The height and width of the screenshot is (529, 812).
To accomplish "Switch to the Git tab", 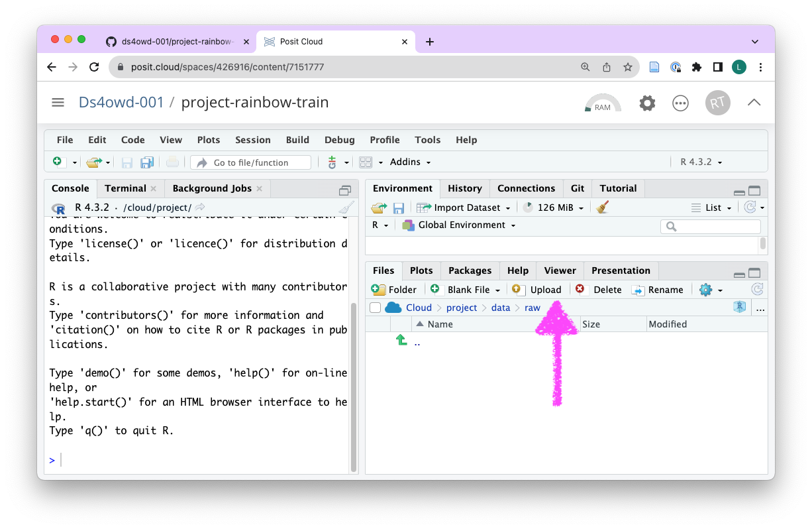I will (578, 188).
